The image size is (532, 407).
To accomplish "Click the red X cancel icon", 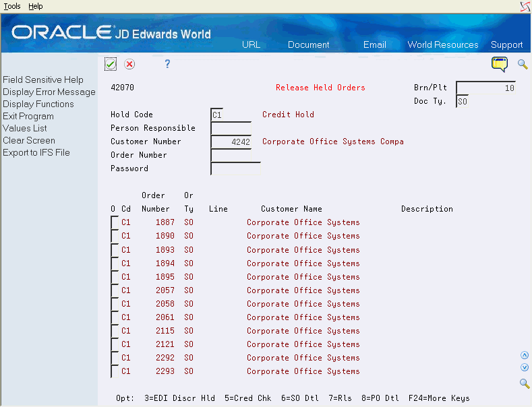I will (x=129, y=64).
